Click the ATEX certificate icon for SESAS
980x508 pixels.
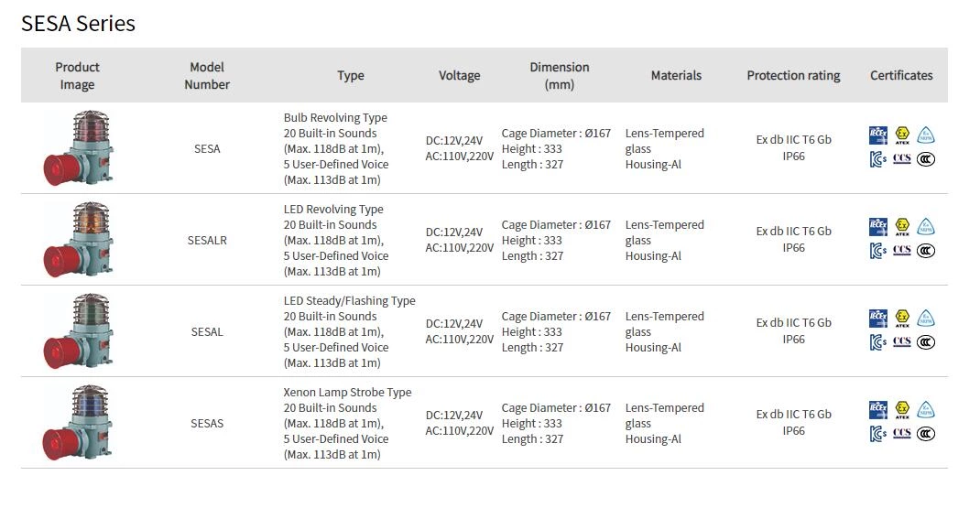pos(902,410)
